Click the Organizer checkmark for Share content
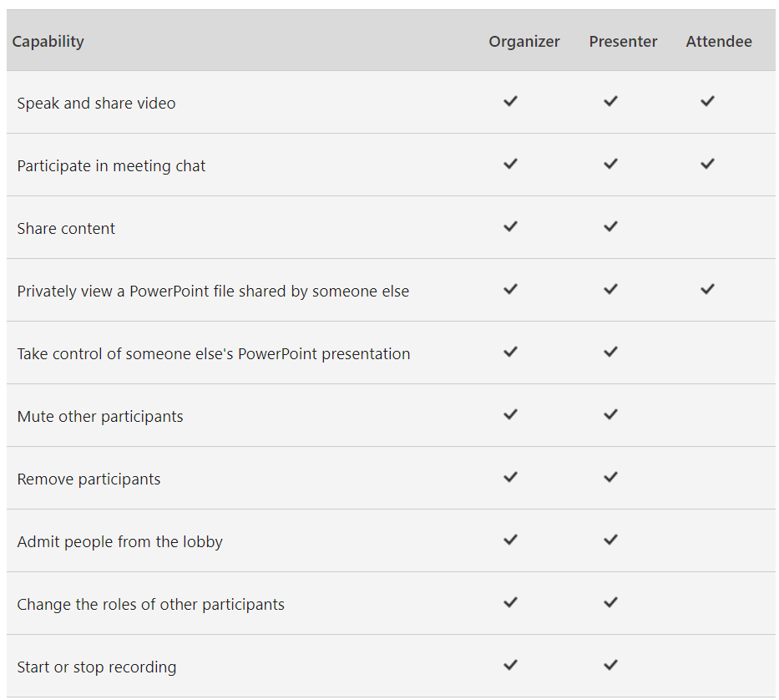The image size is (779, 700). click(510, 226)
